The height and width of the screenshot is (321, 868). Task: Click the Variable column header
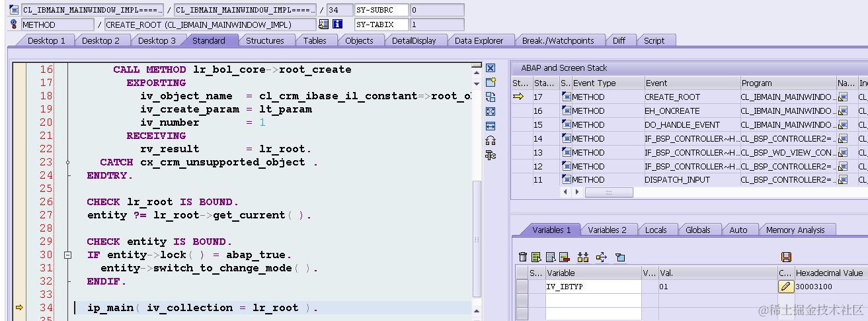point(593,273)
